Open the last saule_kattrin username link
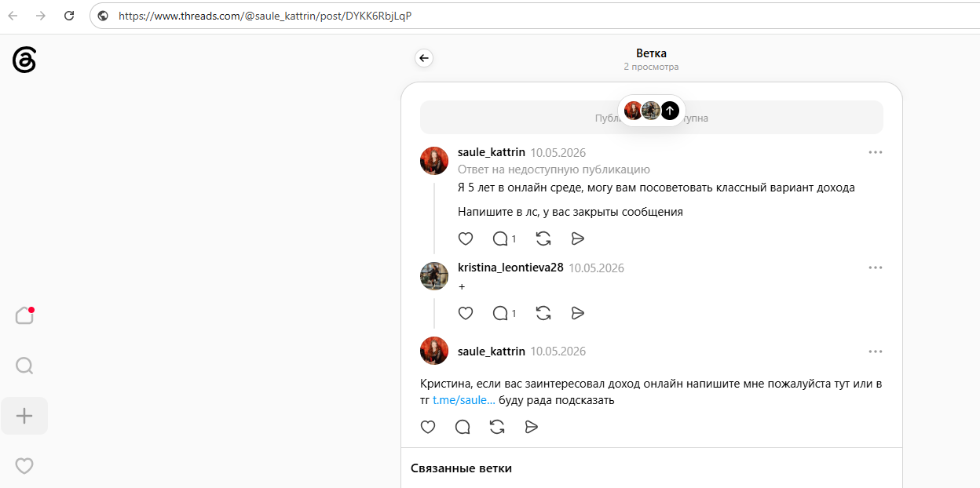 tap(492, 351)
